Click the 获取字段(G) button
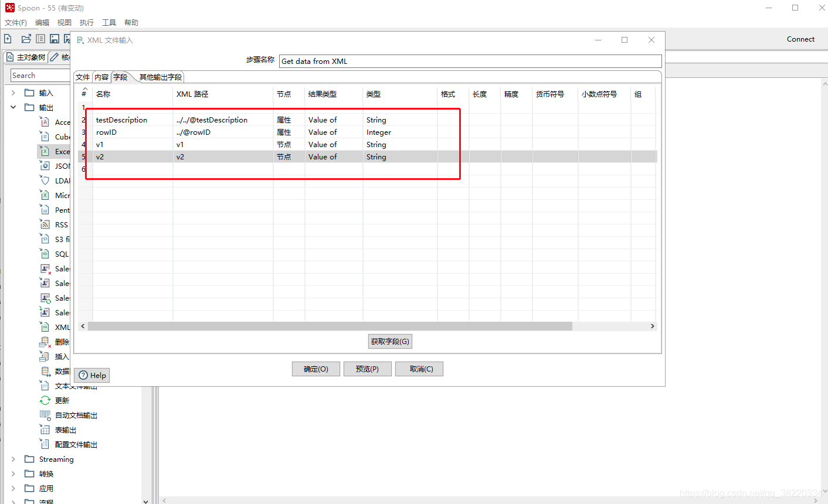This screenshot has height=504, width=828. [x=390, y=341]
